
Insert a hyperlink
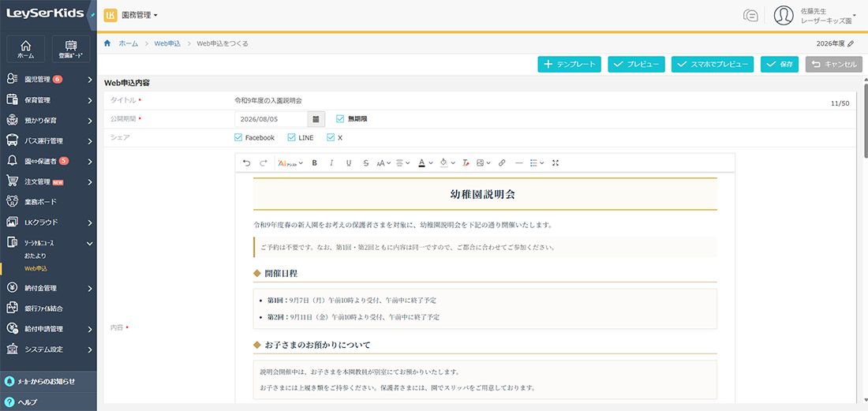(x=502, y=163)
